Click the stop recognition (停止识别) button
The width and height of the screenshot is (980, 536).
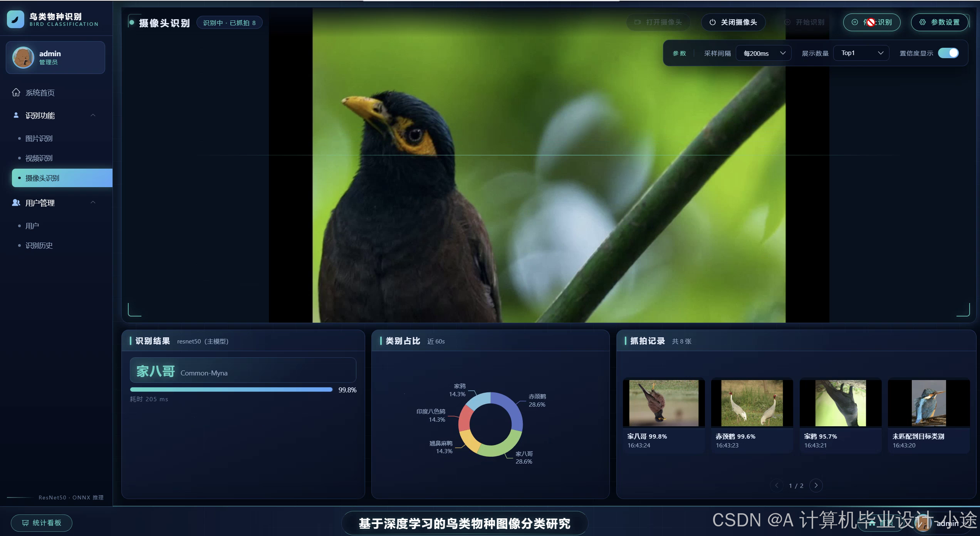click(x=871, y=22)
